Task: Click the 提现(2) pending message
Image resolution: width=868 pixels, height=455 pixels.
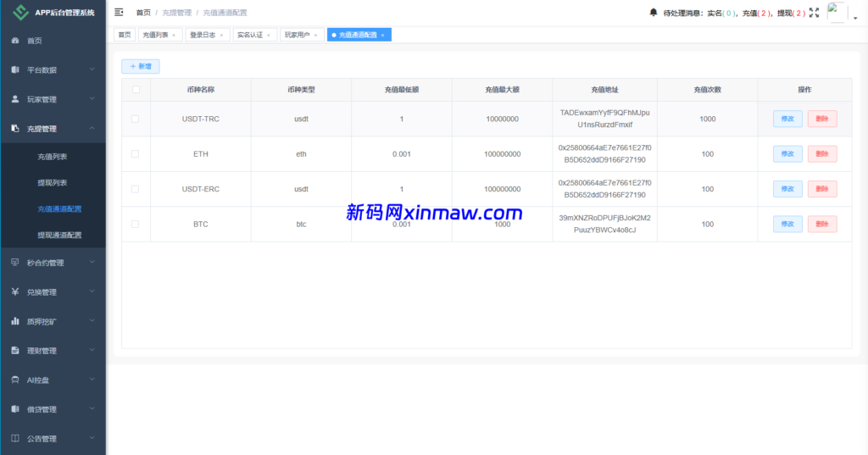Action: (x=792, y=13)
